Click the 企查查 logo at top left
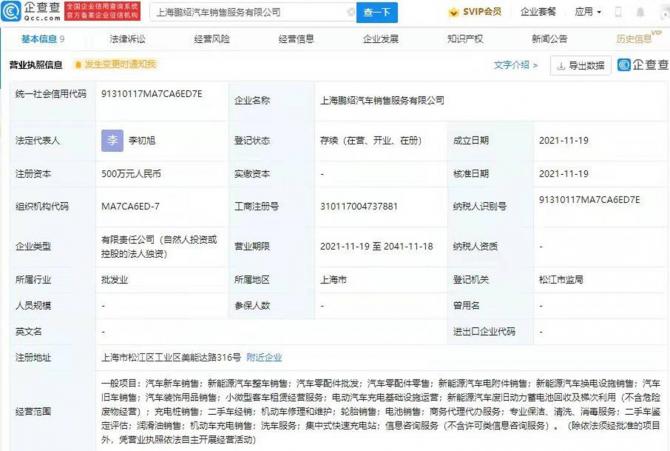 pos(33,13)
